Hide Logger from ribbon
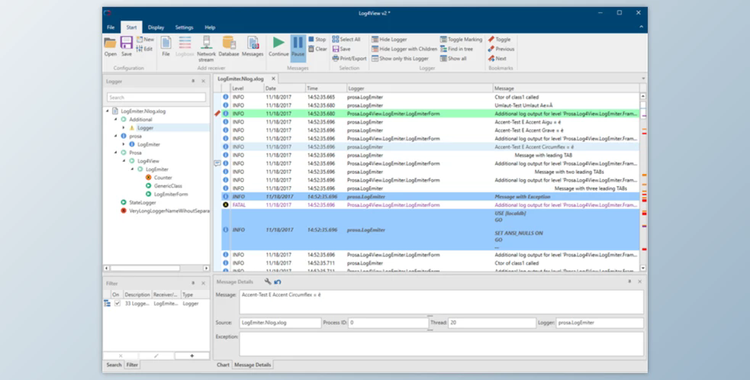Viewport: 750px width, 380px height. coord(389,39)
